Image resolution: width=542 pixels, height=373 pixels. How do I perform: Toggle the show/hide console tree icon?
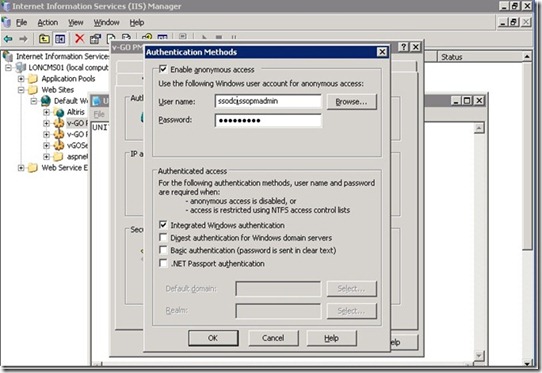tap(60, 39)
